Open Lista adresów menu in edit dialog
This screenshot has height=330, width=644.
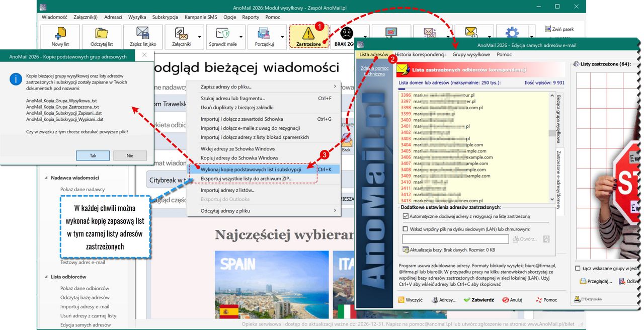(x=374, y=54)
